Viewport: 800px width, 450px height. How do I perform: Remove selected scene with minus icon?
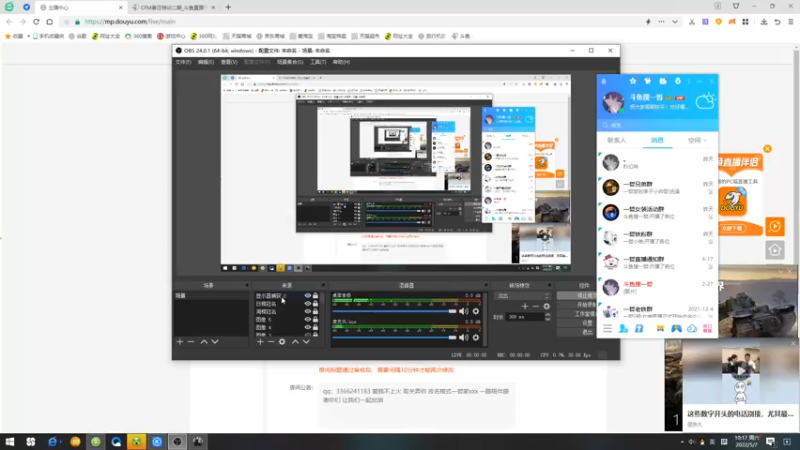[x=191, y=341]
